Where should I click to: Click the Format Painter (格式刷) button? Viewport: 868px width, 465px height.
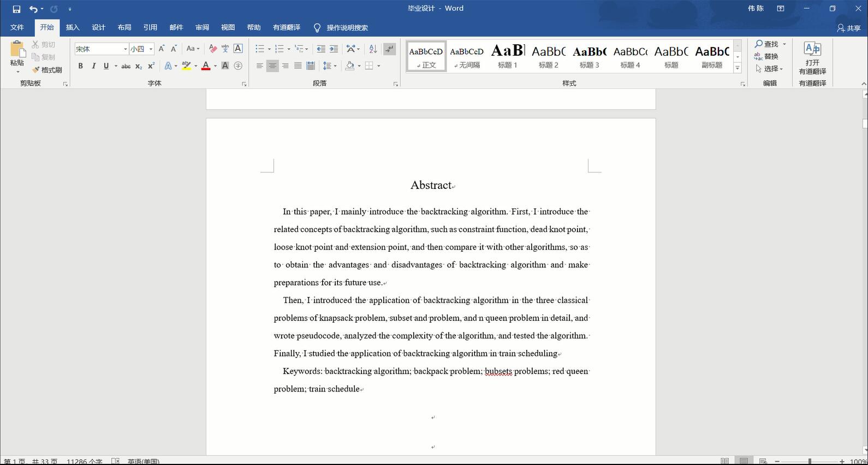click(x=47, y=70)
